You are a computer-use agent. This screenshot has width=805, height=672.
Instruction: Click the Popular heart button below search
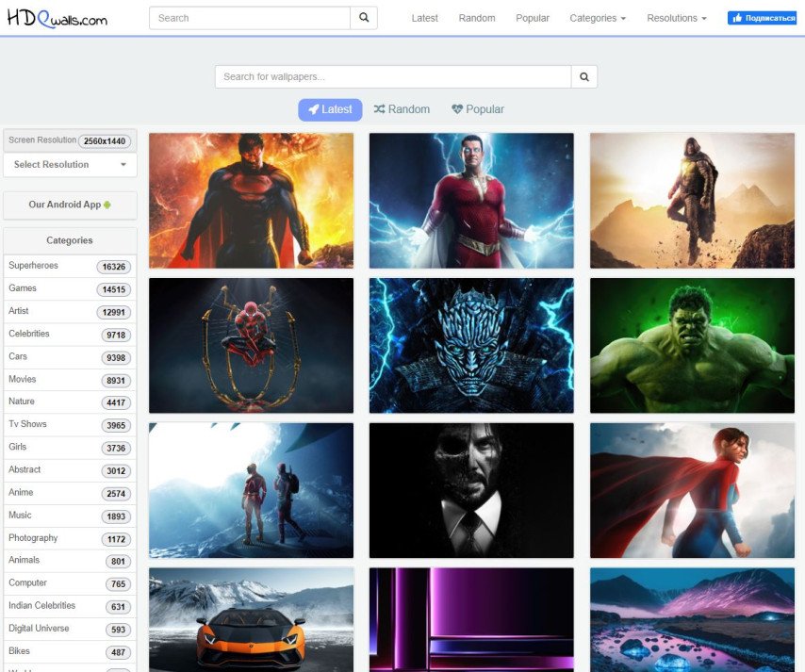478,109
